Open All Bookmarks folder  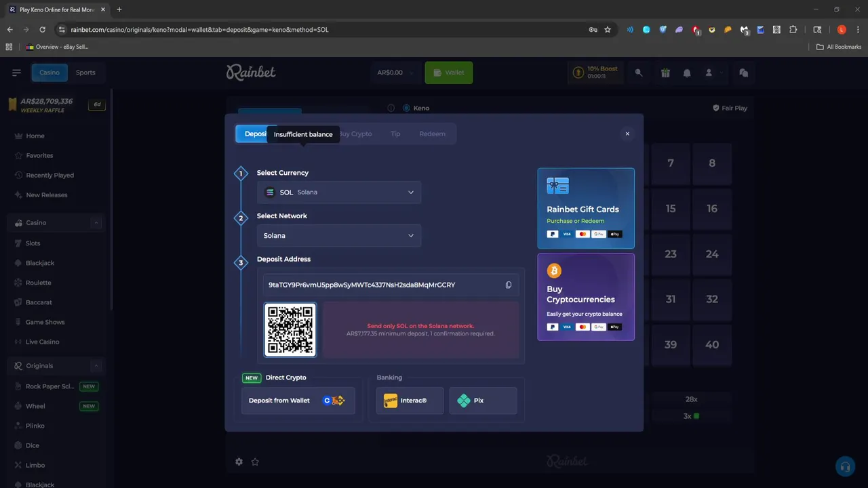pyautogui.click(x=839, y=47)
